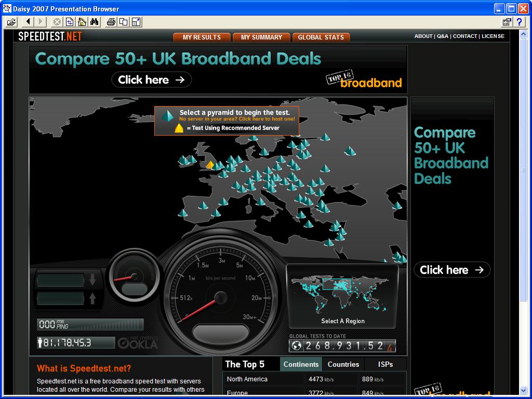Go forward with the right arrow icon

tap(41, 22)
